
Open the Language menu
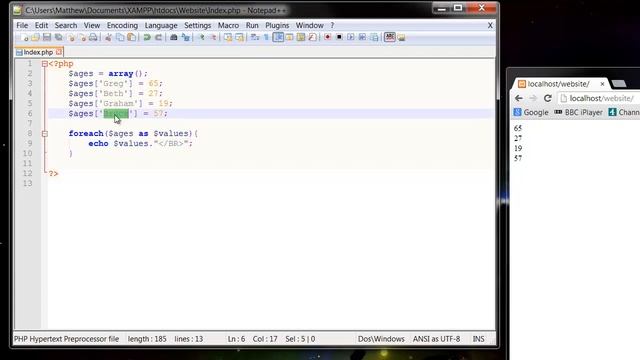[161, 25]
